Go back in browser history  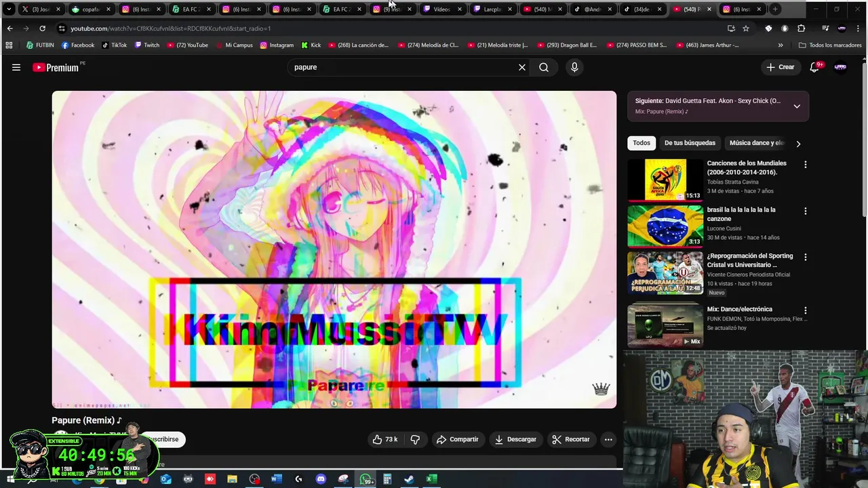(x=9, y=28)
